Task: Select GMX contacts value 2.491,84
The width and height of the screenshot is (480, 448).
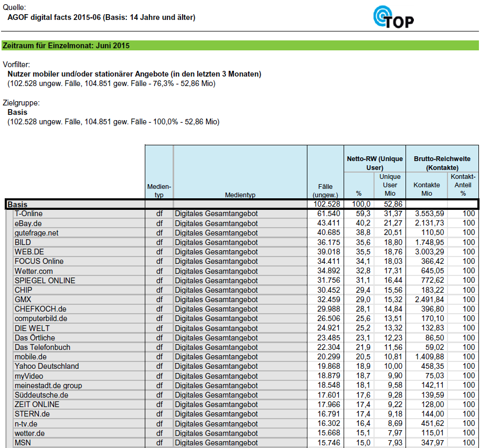Action: [430, 300]
